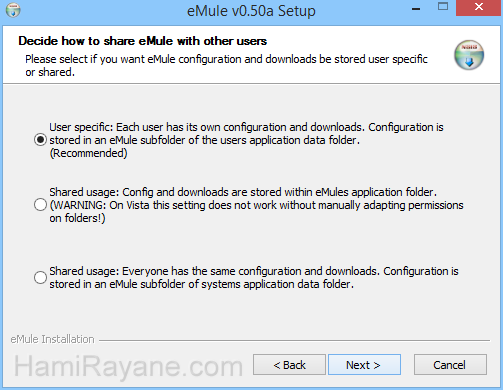Go to the Next setup step
Image resolution: width=503 pixels, height=390 pixels.
(x=364, y=365)
